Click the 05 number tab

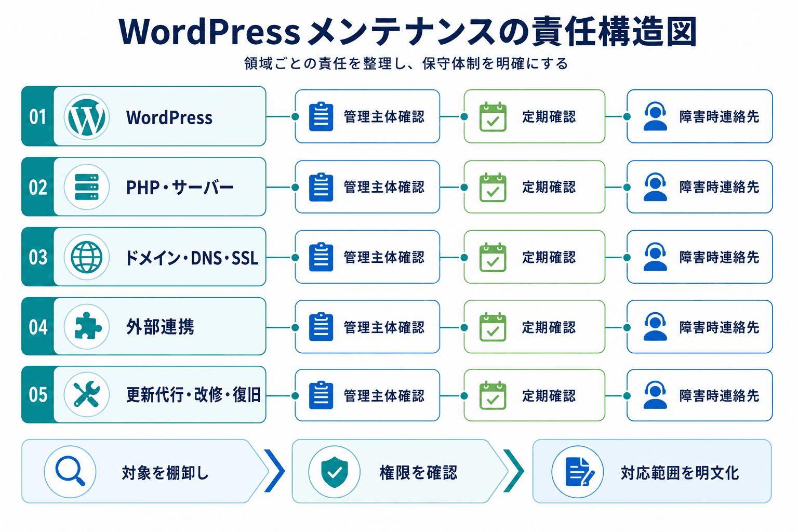(x=38, y=395)
